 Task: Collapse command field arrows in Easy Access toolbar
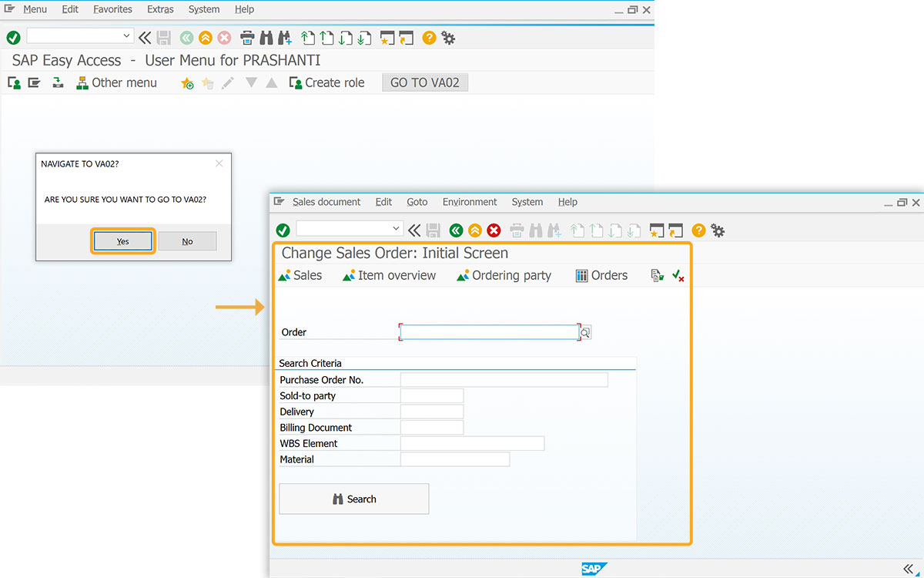click(x=146, y=37)
